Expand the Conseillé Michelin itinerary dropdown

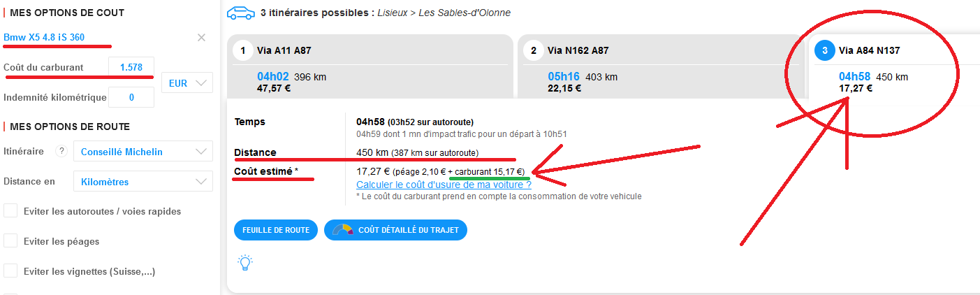pos(142,152)
